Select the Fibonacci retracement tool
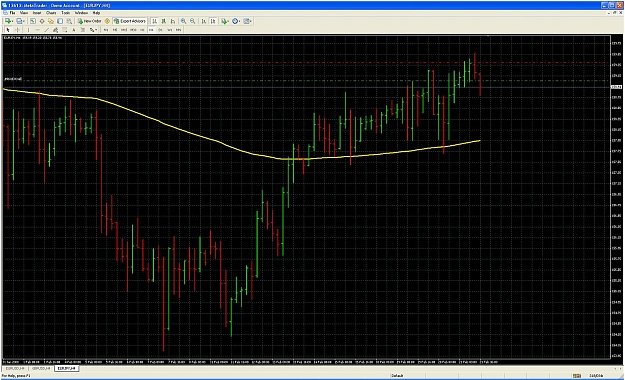The height and width of the screenshot is (380, 625). [x=64, y=30]
